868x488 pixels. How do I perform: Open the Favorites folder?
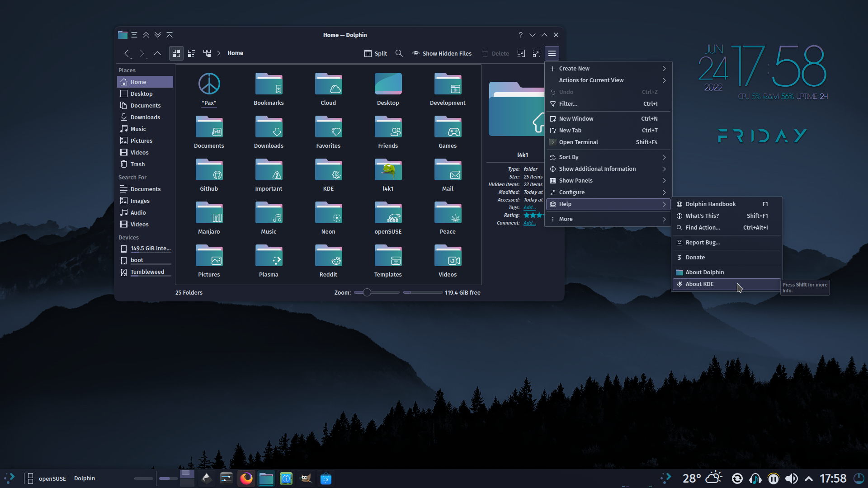(x=328, y=132)
